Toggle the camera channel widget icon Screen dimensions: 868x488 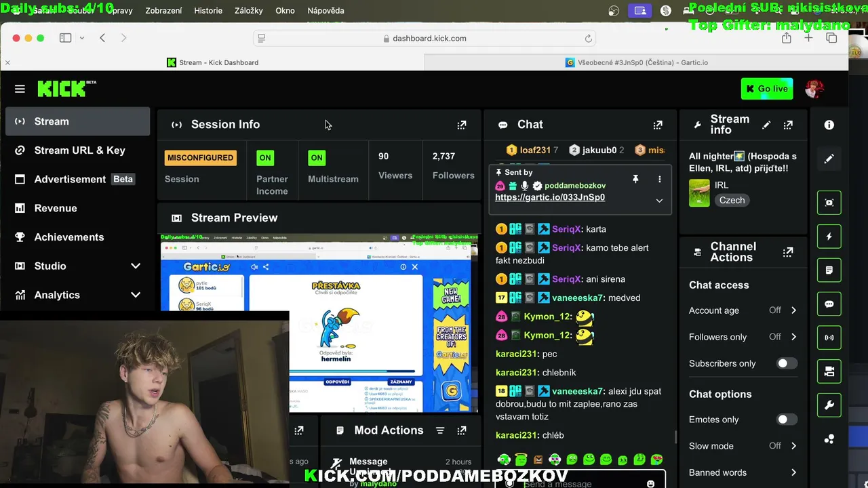pos(829,371)
